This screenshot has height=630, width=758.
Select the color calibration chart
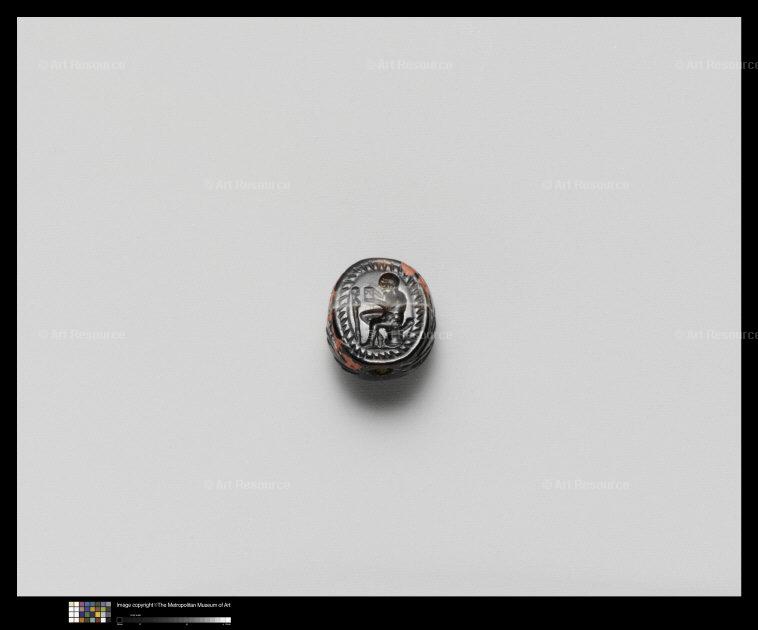(89, 612)
